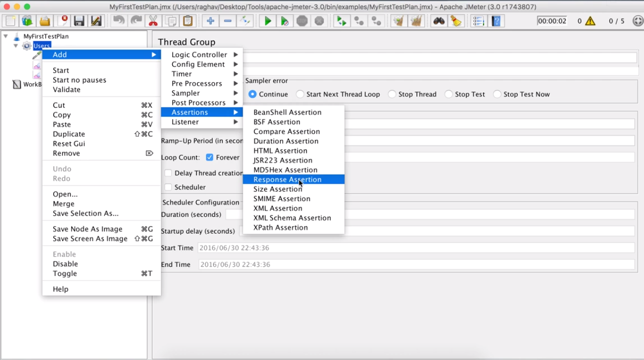Click the Search binoculars icon
644x360 pixels.
tap(439, 21)
